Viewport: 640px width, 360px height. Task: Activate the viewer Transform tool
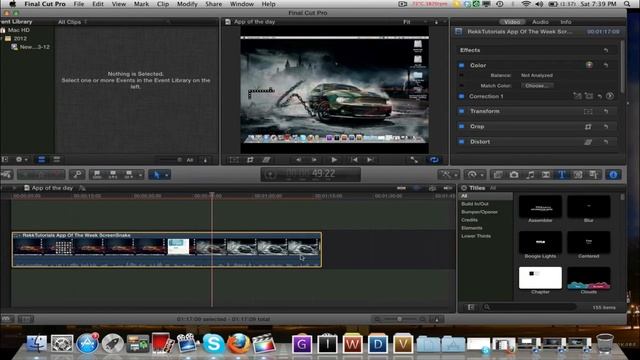(234, 160)
